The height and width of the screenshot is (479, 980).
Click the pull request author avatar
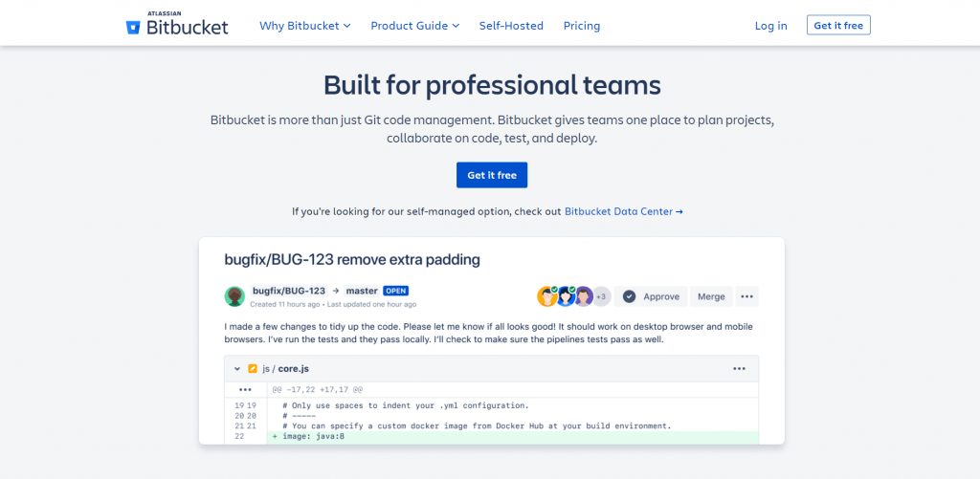point(234,296)
